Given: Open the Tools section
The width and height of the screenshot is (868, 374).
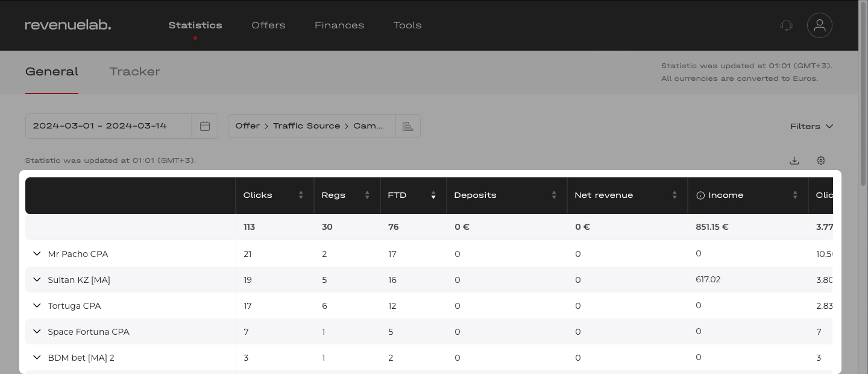Looking at the screenshot, I should (x=407, y=25).
